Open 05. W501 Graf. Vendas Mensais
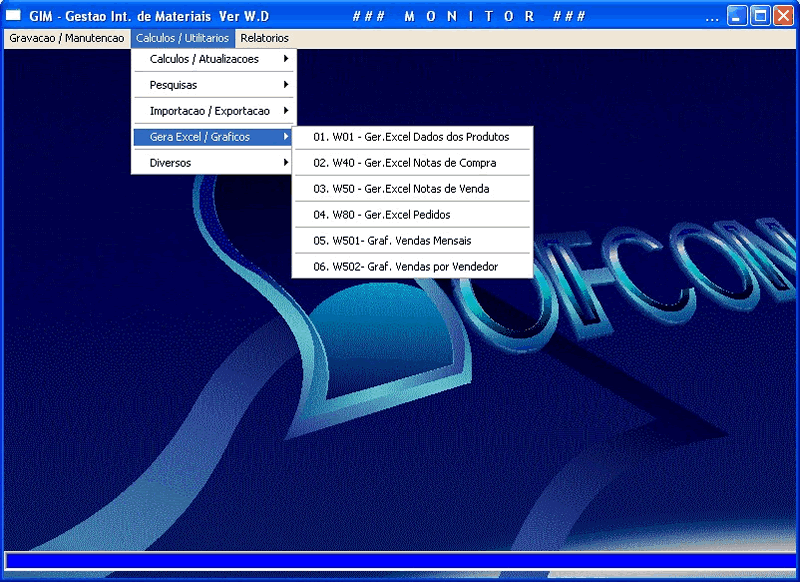 412,241
